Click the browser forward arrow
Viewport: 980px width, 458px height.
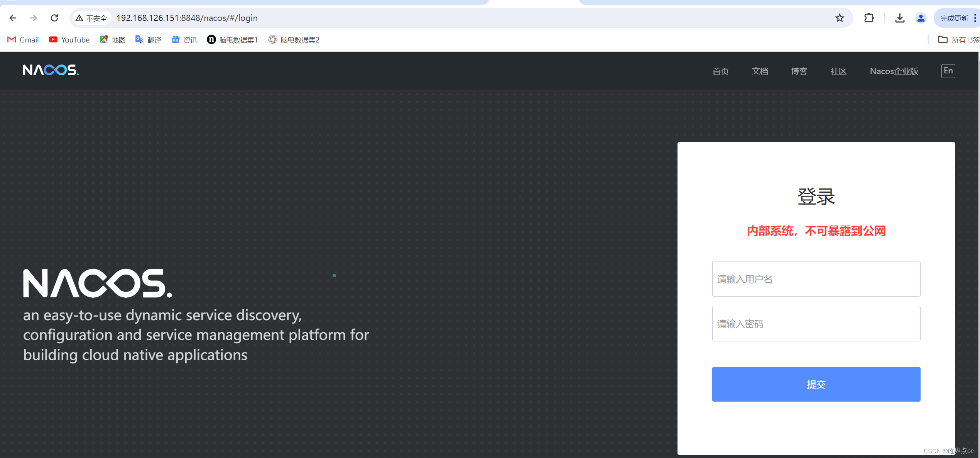(x=34, y=18)
